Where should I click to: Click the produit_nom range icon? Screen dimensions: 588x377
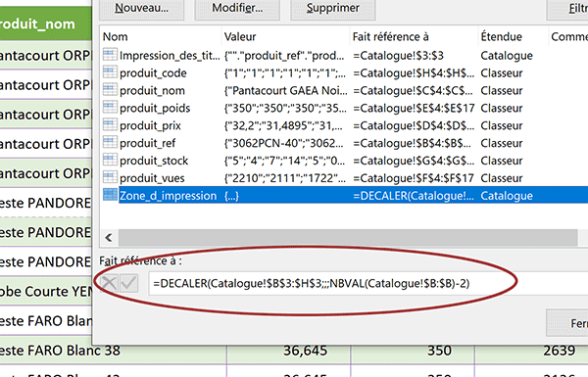click(110, 89)
